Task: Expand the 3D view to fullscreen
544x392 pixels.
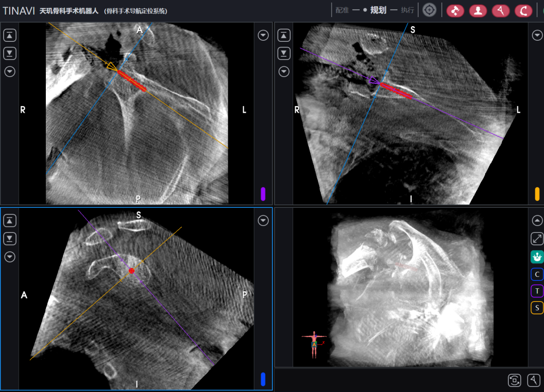Action: point(537,239)
